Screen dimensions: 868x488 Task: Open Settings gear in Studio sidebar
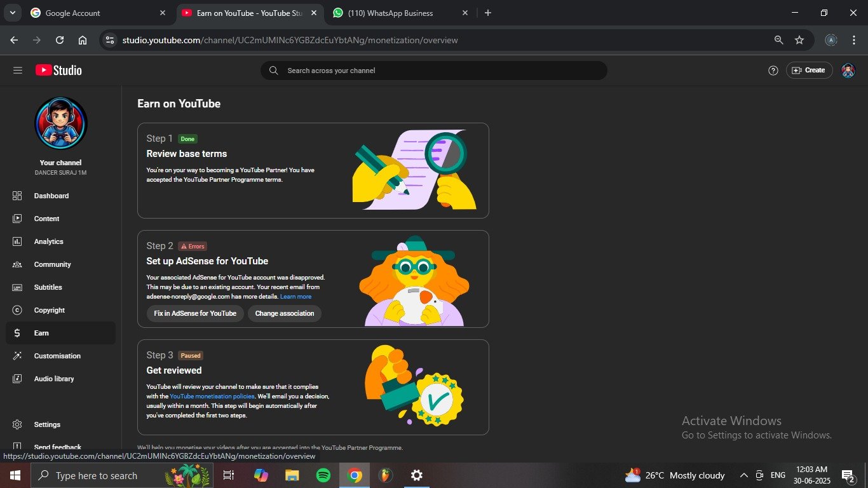[17, 424]
